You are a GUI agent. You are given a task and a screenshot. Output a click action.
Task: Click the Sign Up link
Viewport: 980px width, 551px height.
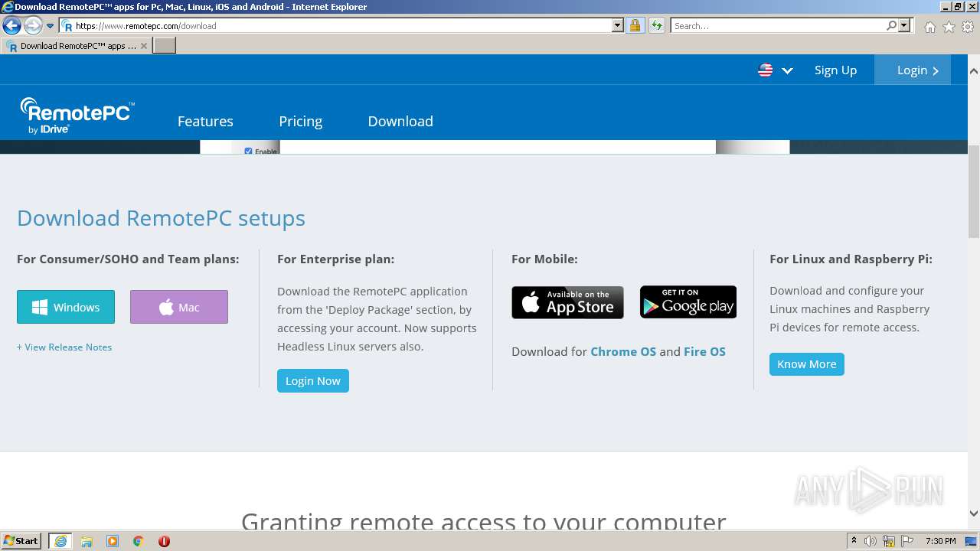tap(835, 70)
